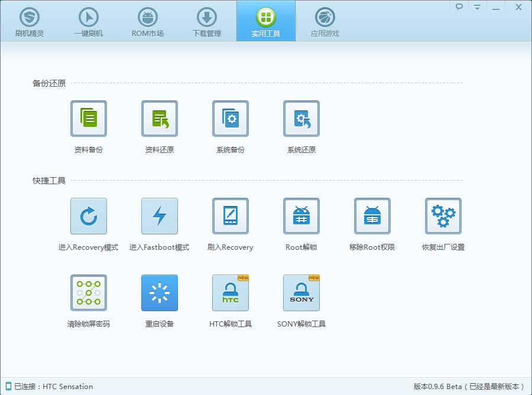Expand the title bar dropdown menu arrow

click(x=477, y=7)
